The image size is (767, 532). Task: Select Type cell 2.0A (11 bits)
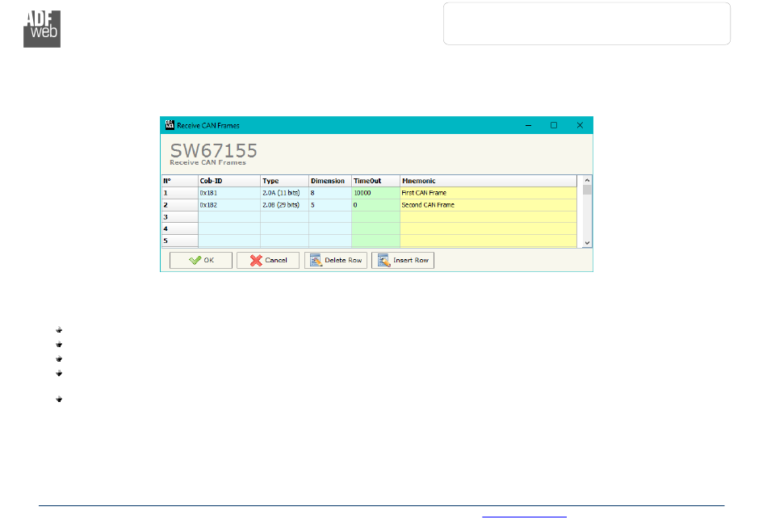tap(284, 193)
